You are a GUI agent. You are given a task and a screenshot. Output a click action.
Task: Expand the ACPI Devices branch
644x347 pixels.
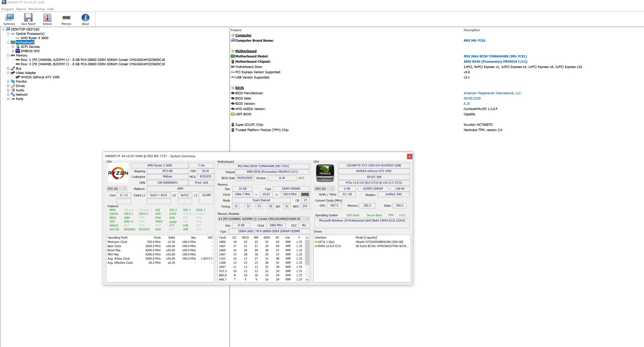(x=13, y=47)
